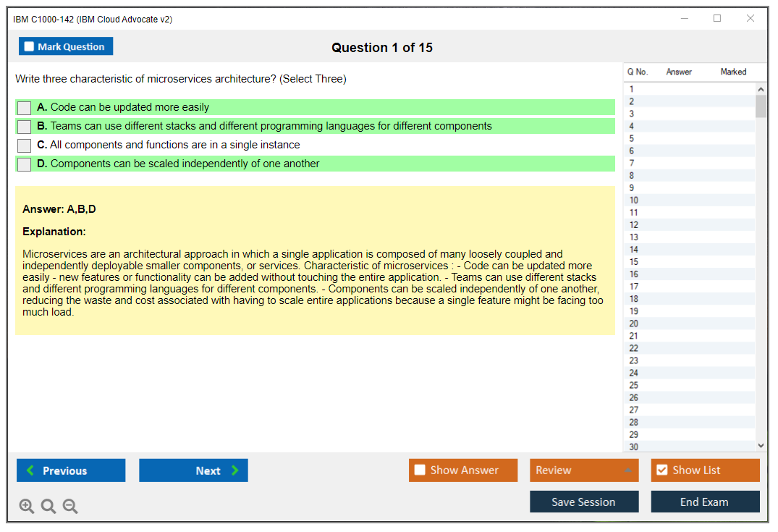The image size is (778, 532).
Task: Jump to question 12 in list
Action: tap(634, 225)
